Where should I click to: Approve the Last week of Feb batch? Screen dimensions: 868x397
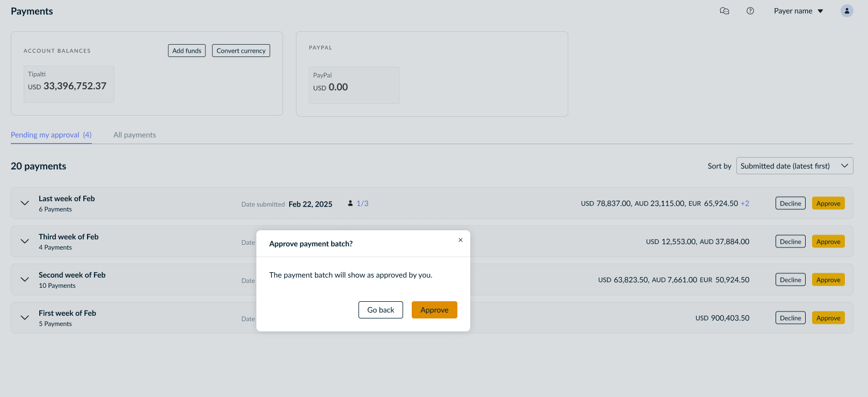pyautogui.click(x=828, y=203)
